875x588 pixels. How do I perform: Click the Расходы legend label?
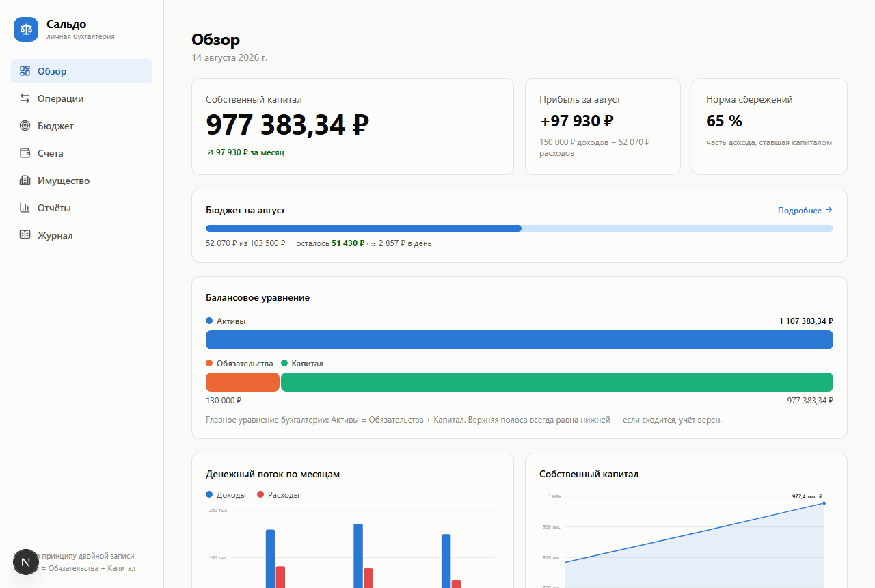pyautogui.click(x=284, y=495)
